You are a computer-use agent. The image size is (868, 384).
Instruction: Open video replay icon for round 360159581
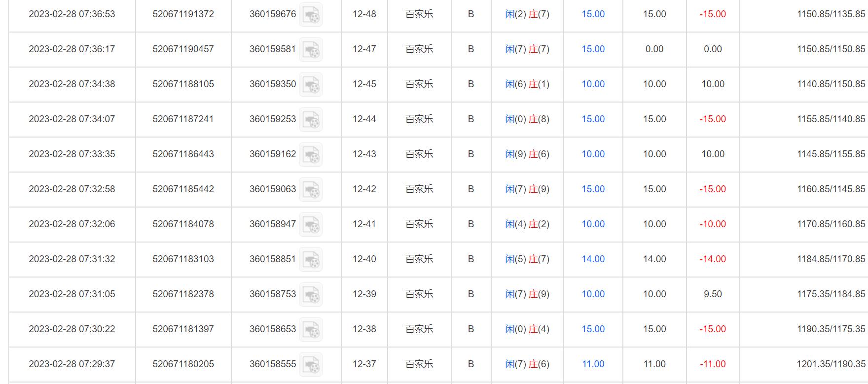tap(311, 50)
